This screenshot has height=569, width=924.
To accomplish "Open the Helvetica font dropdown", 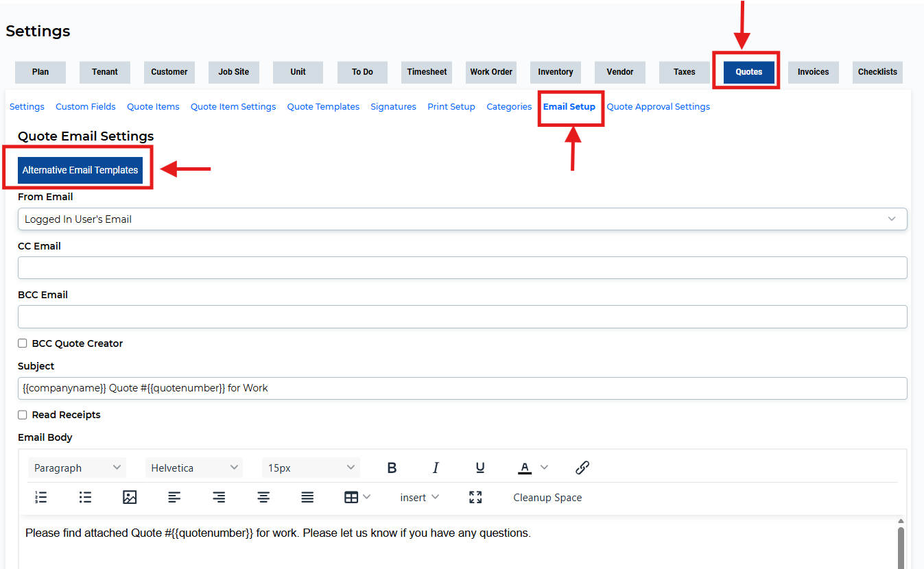I will [x=194, y=468].
